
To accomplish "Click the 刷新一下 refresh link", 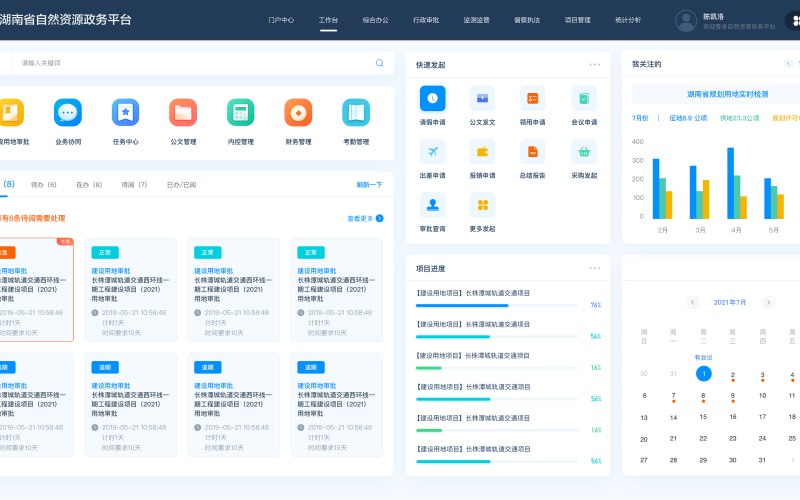I will pyautogui.click(x=369, y=185).
